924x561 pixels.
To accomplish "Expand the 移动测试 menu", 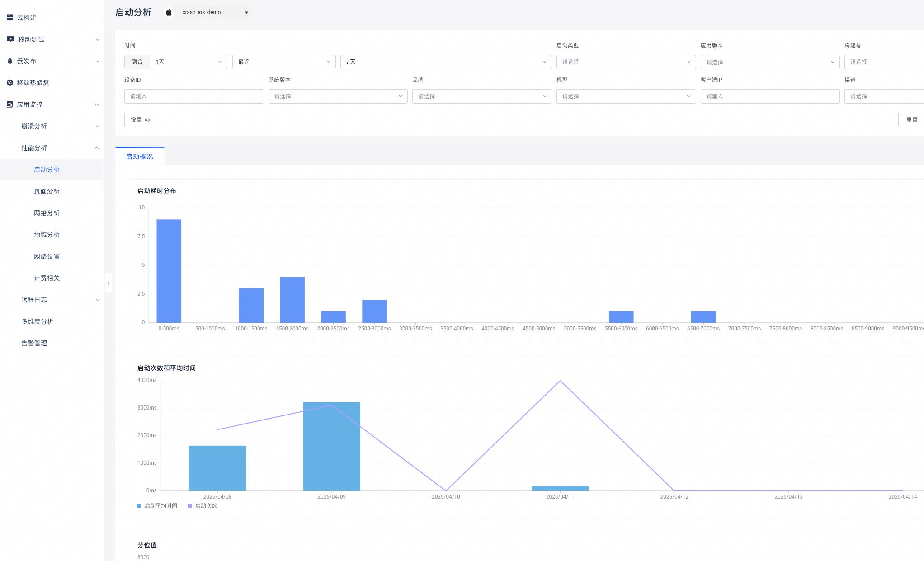I will 97,40.
